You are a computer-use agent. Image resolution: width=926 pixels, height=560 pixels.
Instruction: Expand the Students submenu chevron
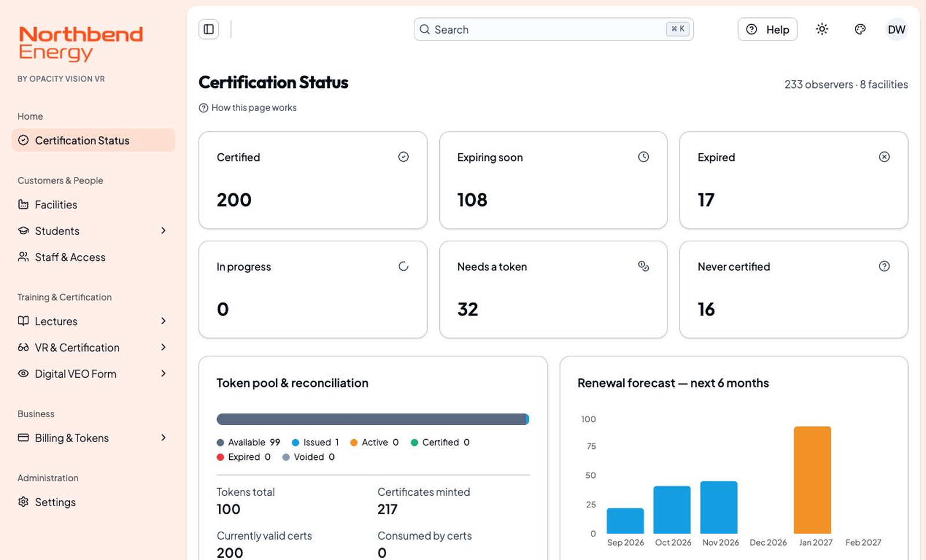coord(163,230)
